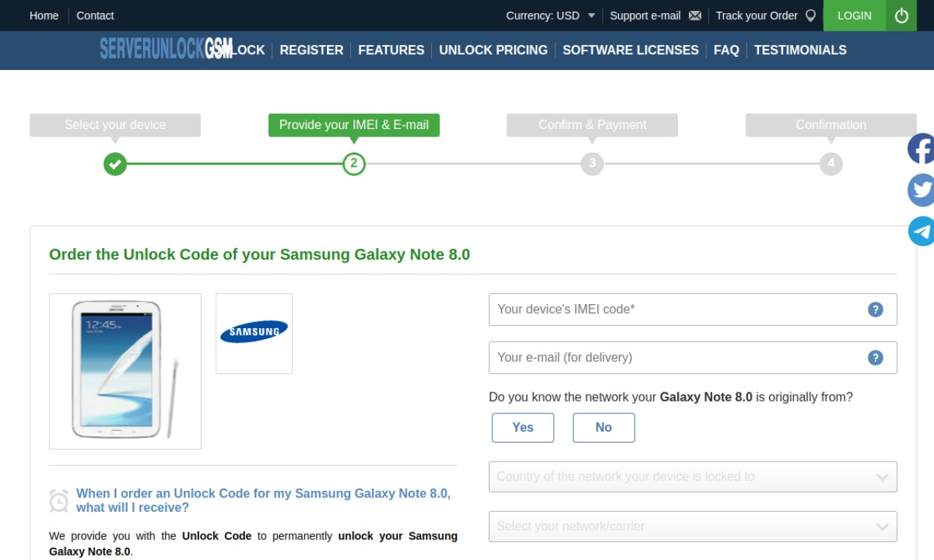Screen dimensions: 934x560
Task: Expand the country of network dropdown
Action: 692,477
